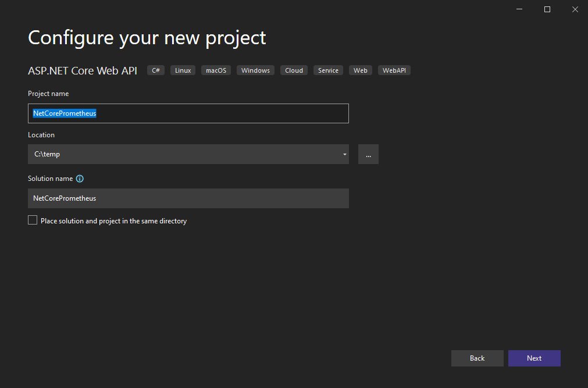Maximize the dialog window
The height and width of the screenshot is (388, 588).
pyautogui.click(x=547, y=9)
